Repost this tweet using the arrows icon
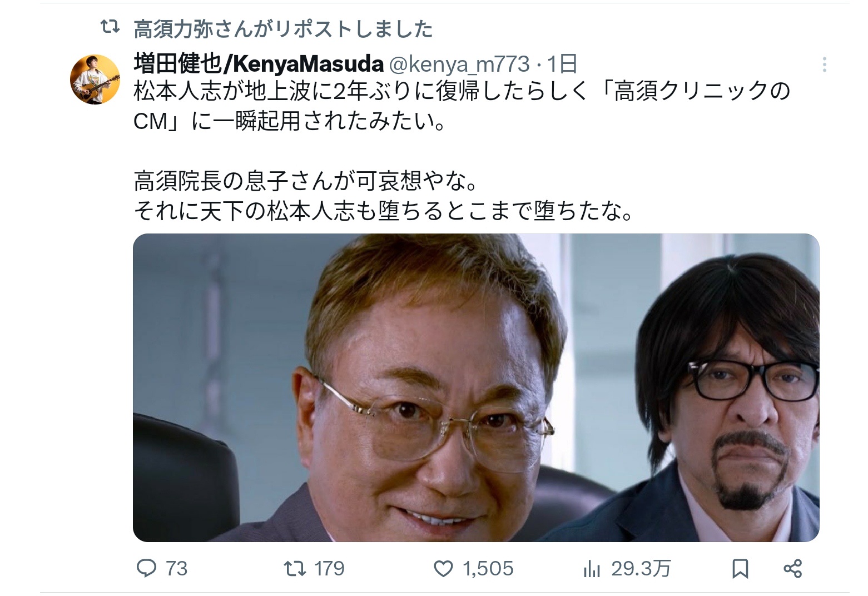 click(294, 568)
